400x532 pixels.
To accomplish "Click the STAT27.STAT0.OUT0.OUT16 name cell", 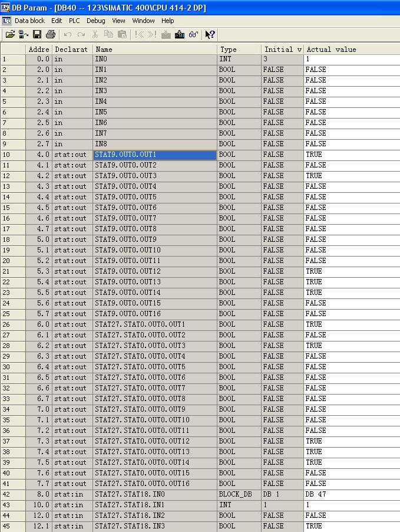I will tap(154, 484).
